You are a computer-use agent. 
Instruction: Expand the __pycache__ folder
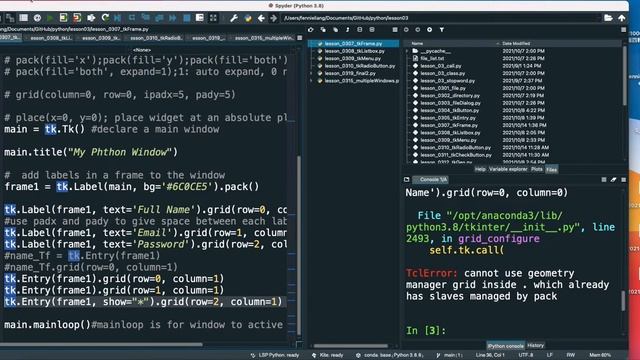(x=407, y=51)
